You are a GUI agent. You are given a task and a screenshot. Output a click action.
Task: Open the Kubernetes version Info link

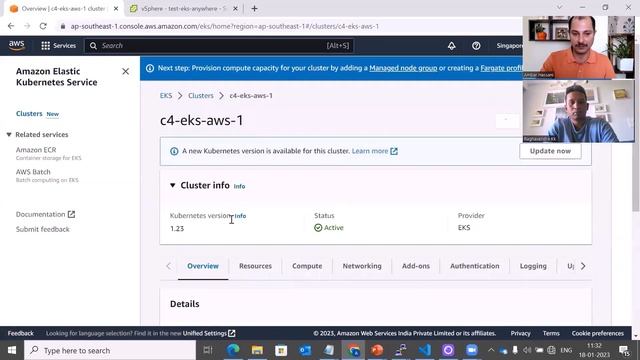point(240,216)
